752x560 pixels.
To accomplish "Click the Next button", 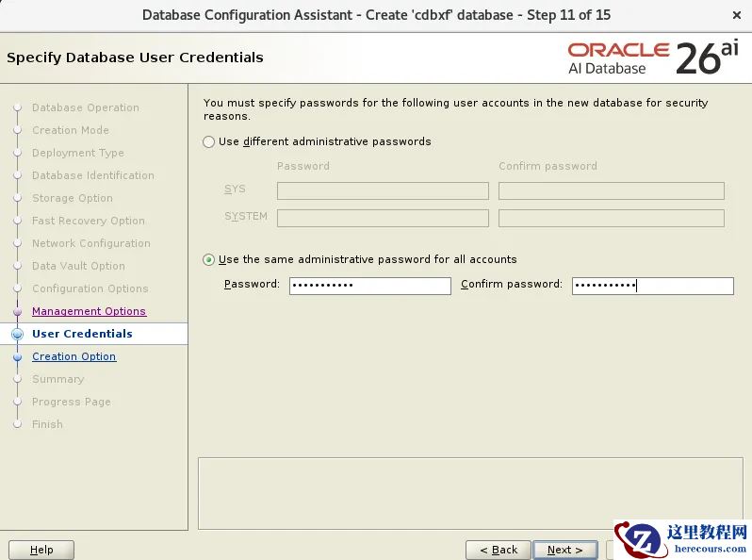I will [565, 550].
